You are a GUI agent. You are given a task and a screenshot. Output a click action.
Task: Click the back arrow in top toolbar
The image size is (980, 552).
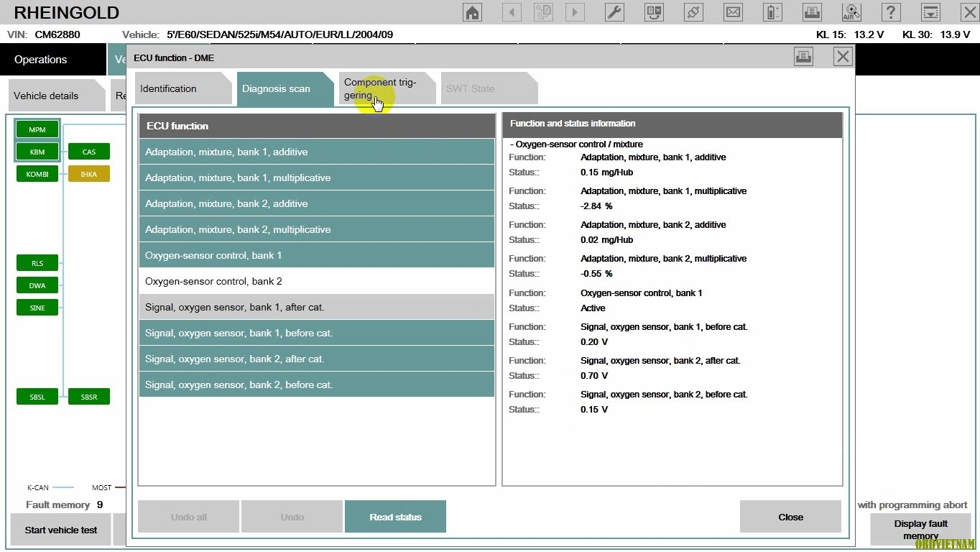click(512, 12)
